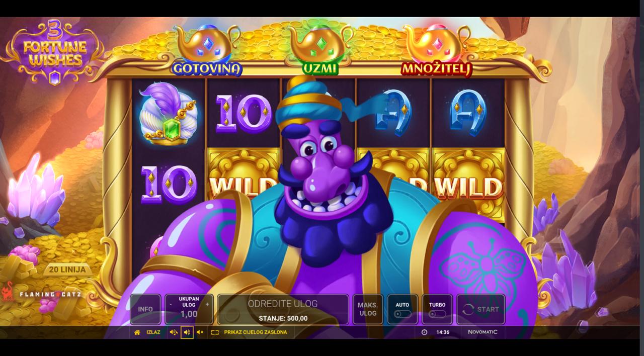The height and width of the screenshot is (356, 644).
Task: Click the home icon beside IZLAZ
Action: 137,332
